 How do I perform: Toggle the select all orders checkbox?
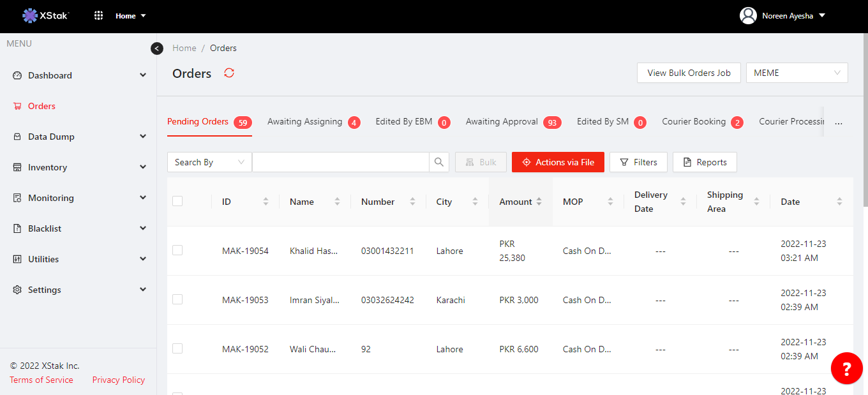pyautogui.click(x=177, y=201)
